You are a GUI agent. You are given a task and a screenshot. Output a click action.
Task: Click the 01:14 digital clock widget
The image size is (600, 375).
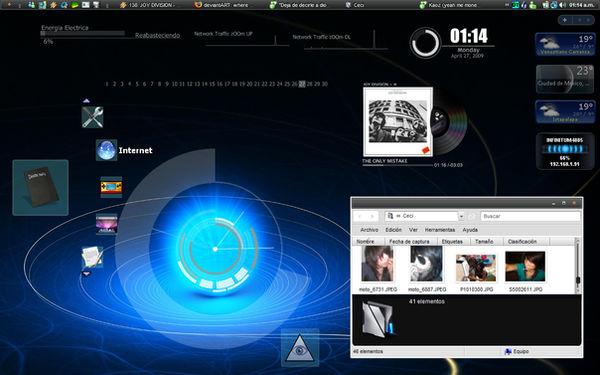coord(469,36)
